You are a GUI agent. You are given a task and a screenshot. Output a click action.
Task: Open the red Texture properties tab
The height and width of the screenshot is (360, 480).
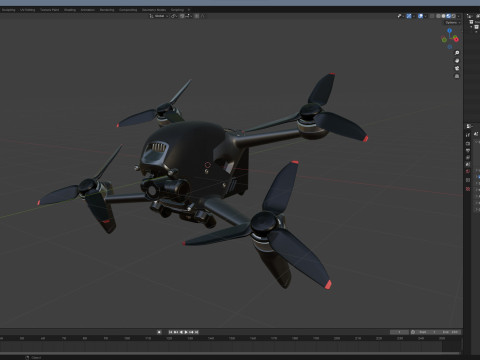pyautogui.click(x=468, y=189)
